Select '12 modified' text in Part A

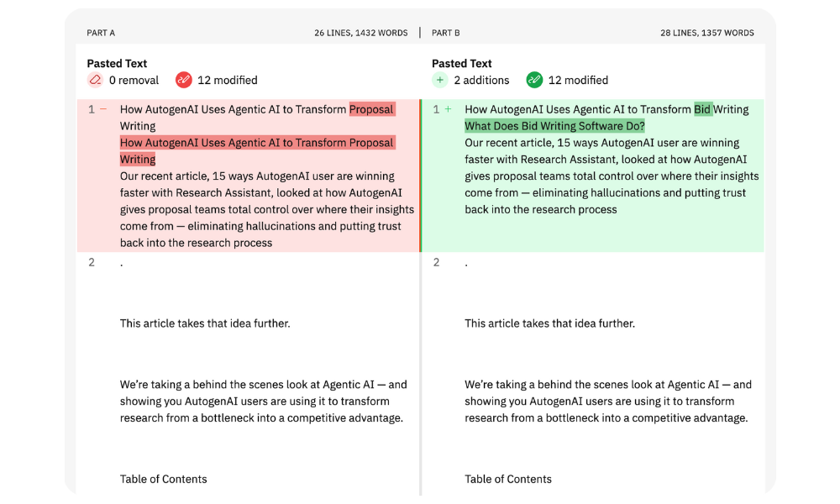[227, 81]
